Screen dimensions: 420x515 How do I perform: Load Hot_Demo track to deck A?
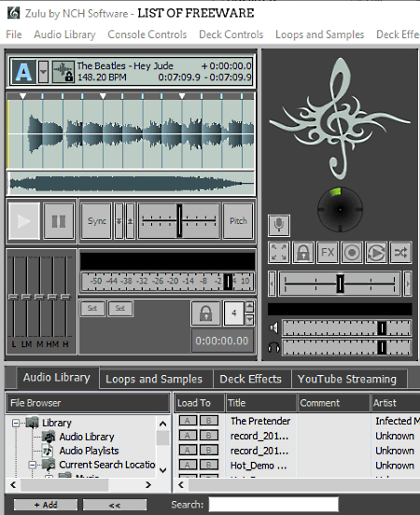[188, 465]
